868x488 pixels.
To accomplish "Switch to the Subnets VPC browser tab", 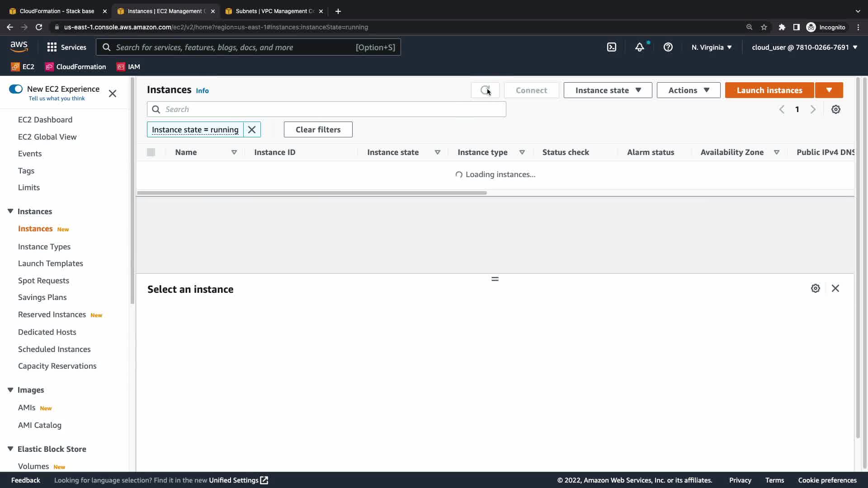I will pyautogui.click(x=274, y=11).
